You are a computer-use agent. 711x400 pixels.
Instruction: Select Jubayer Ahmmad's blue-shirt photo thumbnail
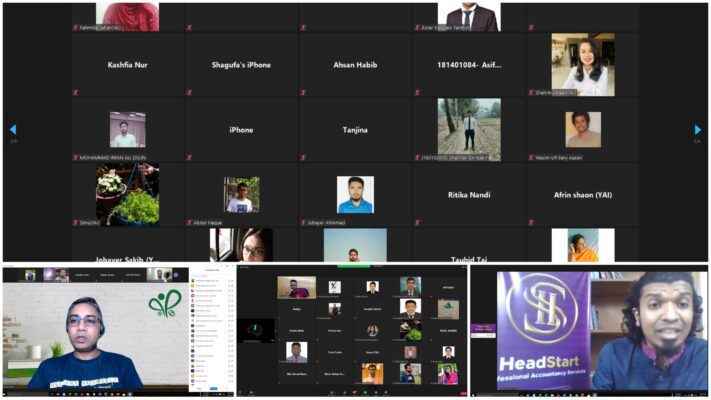356,195
